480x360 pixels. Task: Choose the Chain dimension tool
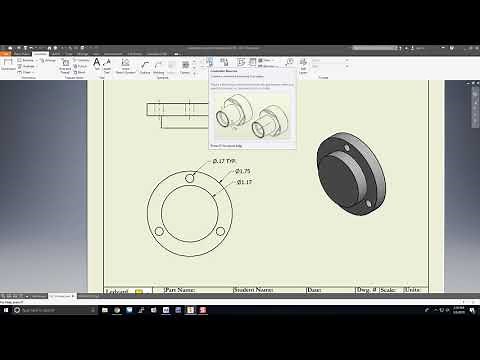click(26, 72)
